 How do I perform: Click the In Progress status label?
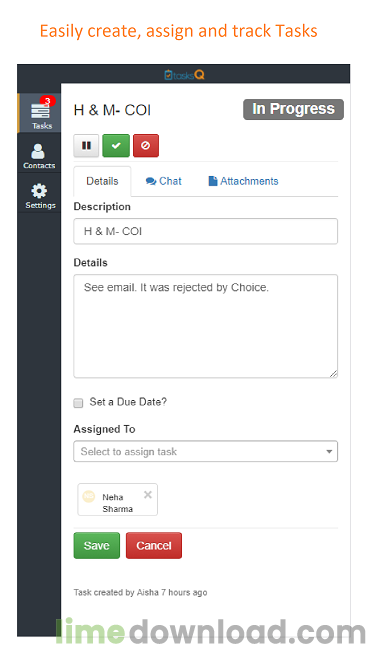[293, 110]
